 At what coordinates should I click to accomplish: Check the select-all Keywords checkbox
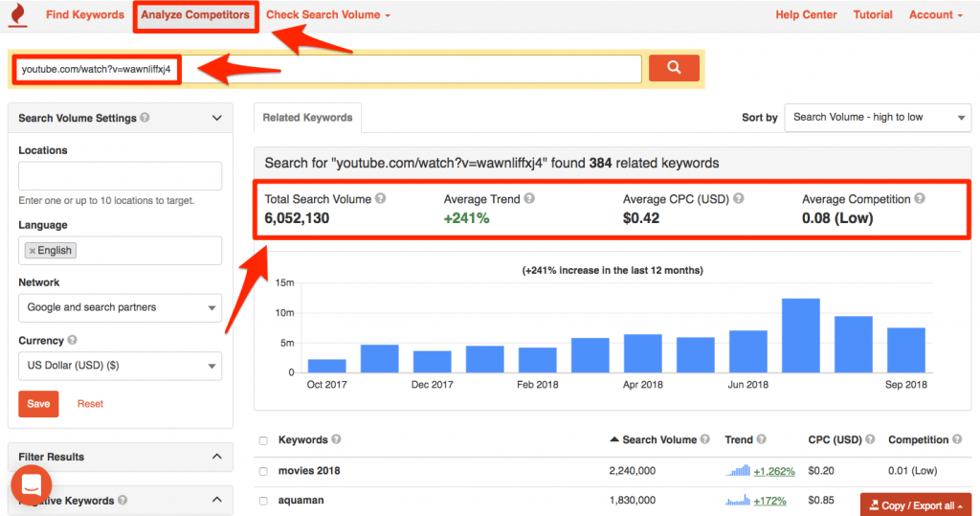pos(264,440)
